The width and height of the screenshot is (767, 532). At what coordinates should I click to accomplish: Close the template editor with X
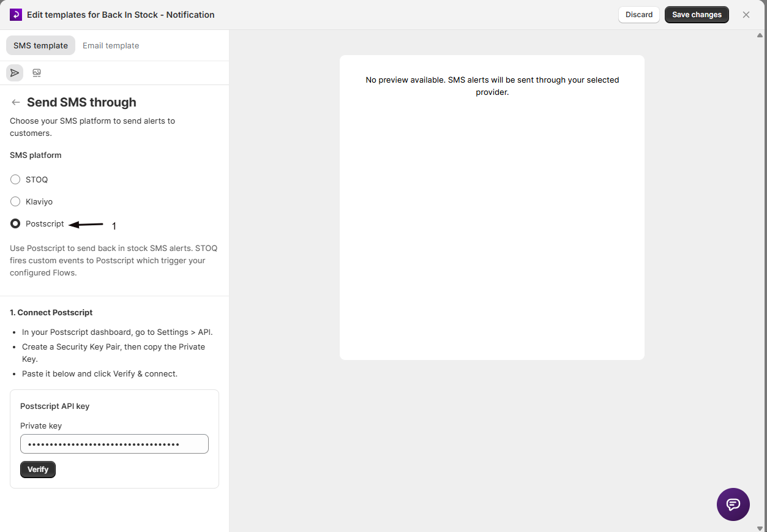click(746, 15)
